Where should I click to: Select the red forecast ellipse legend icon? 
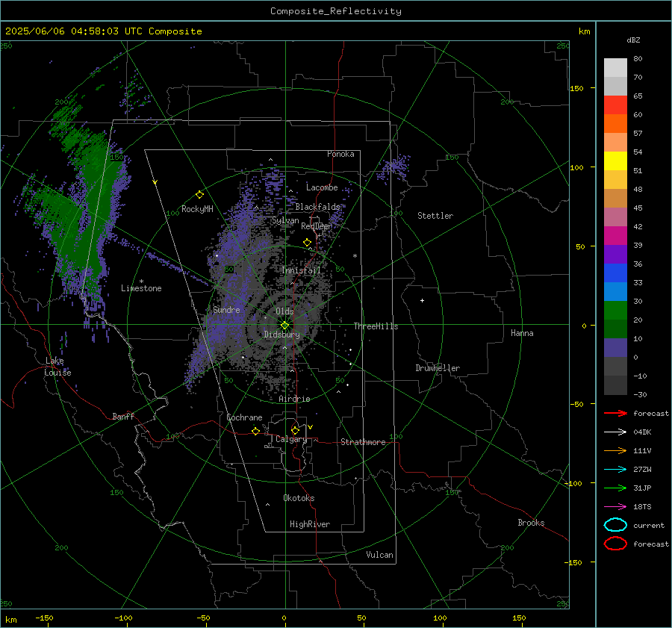[615, 544]
